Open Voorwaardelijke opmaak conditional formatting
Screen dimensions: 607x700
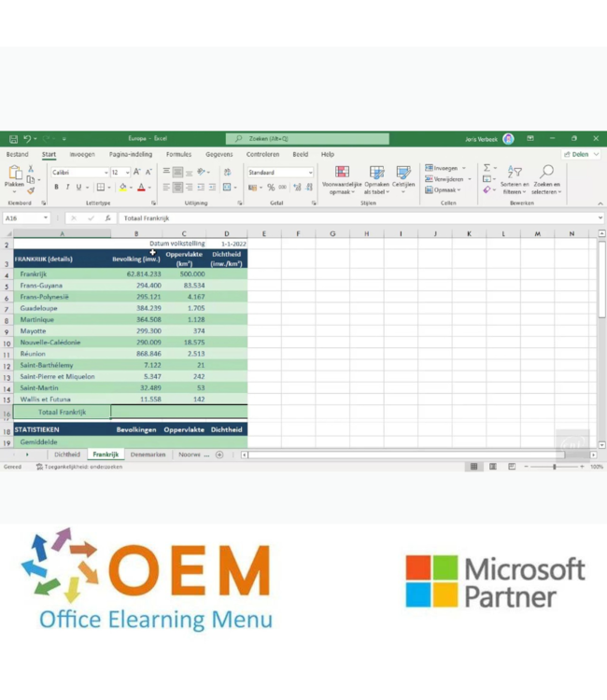(342, 180)
